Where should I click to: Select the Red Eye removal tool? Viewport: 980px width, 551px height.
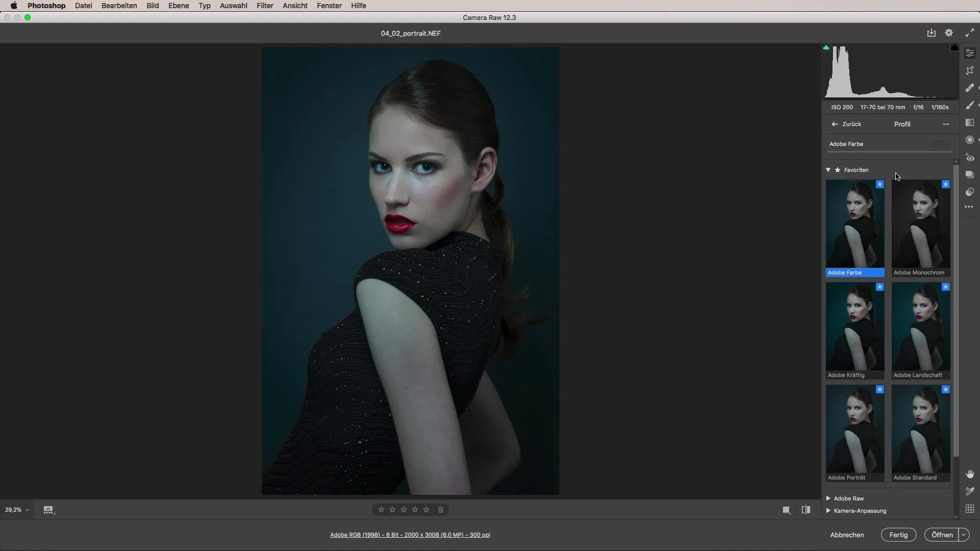point(970,157)
